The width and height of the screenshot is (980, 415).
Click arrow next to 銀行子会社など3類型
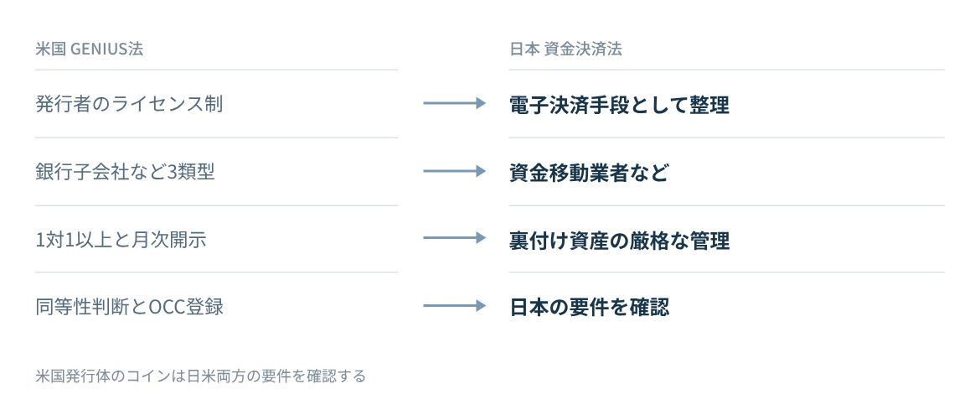coord(454,171)
